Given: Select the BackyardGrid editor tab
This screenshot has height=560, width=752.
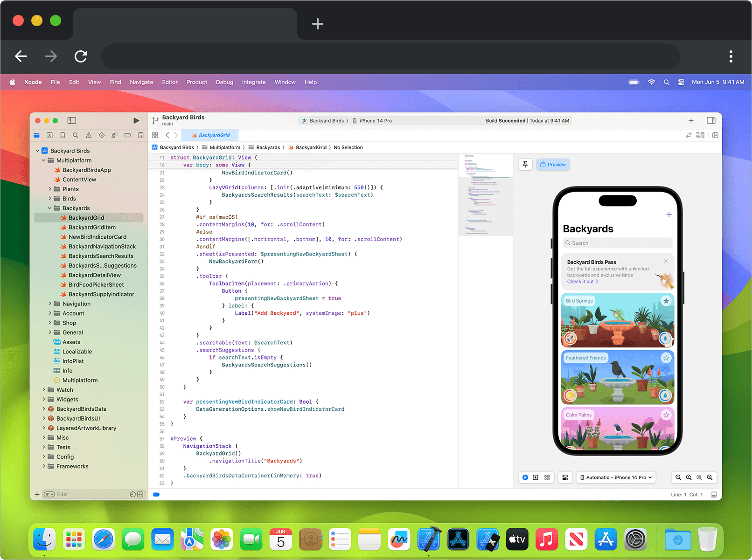Looking at the screenshot, I should (x=210, y=135).
